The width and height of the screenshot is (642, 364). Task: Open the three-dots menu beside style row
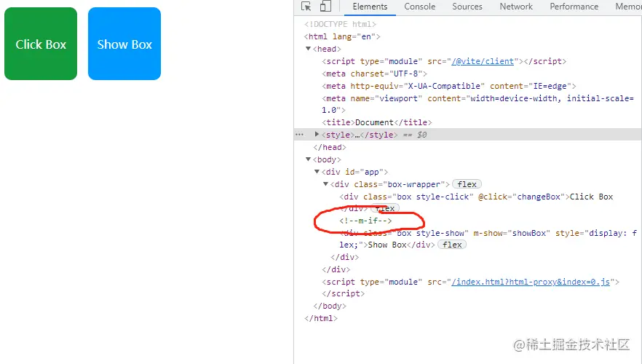[x=299, y=134]
